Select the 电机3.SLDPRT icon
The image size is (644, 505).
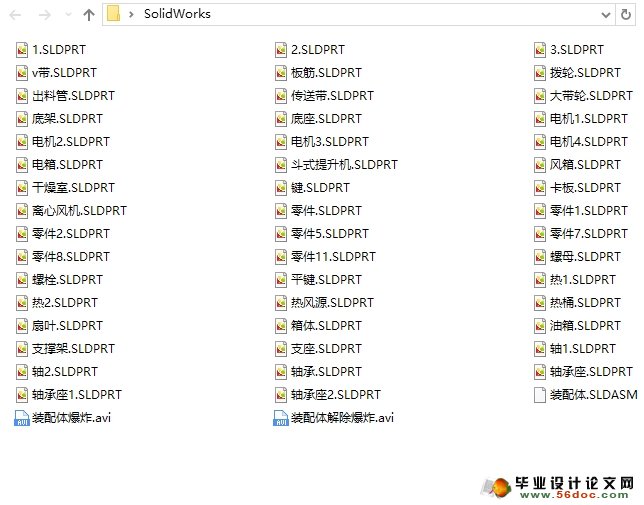pos(281,142)
